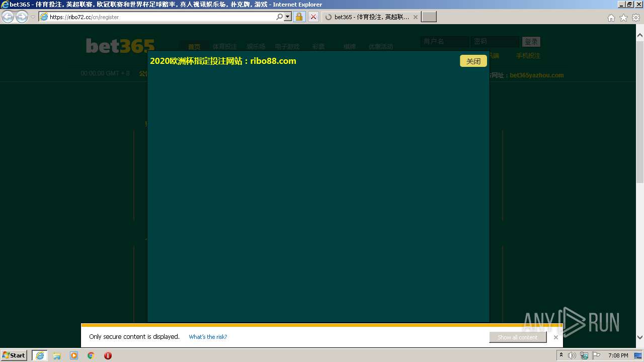The width and height of the screenshot is (644, 362).
Task: Click the Show desktop button
Action: (x=639, y=355)
